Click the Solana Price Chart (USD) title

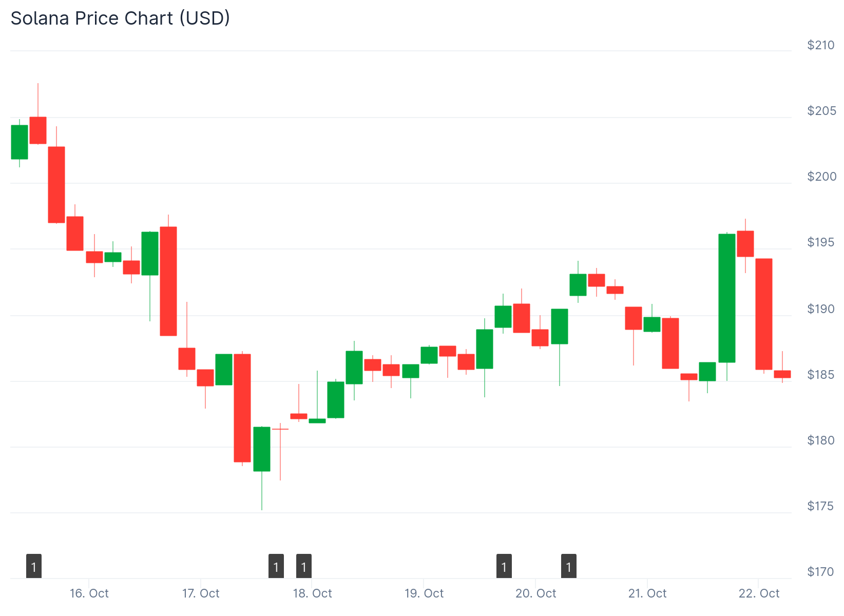coord(120,18)
